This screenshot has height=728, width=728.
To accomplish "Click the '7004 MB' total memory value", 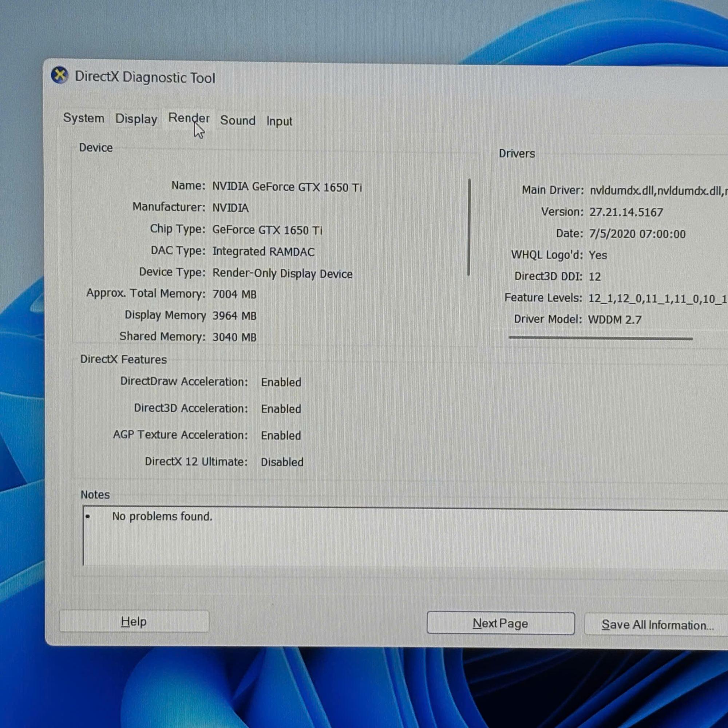I will pos(234,294).
